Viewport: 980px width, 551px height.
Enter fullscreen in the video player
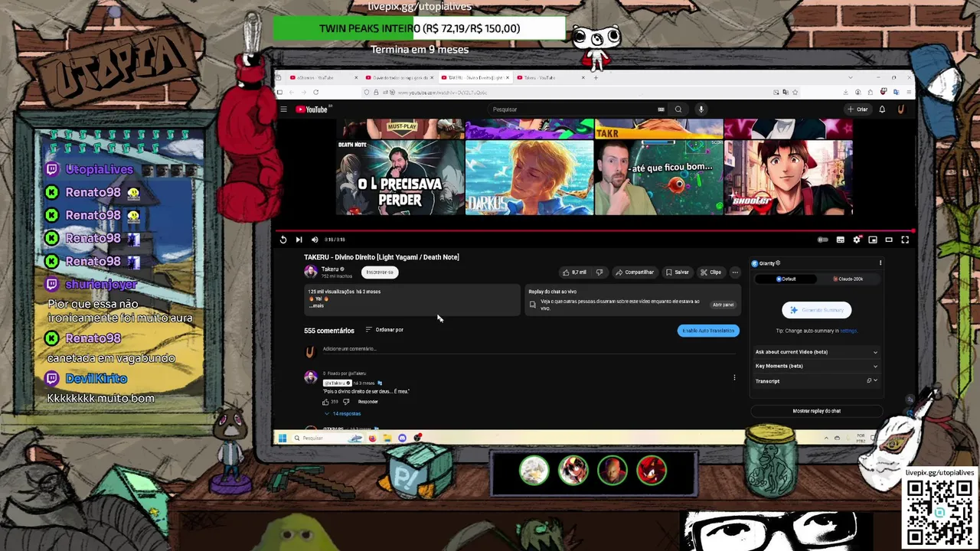pyautogui.click(x=905, y=240)
